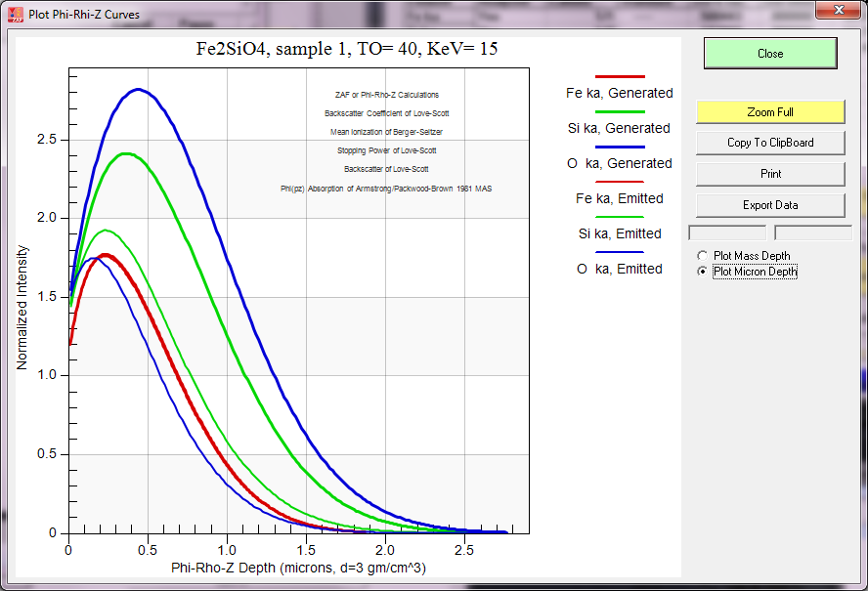Click the thick blue O ka Generated legend line
Viewport: 868px width, 591px height.
[620, 147]
